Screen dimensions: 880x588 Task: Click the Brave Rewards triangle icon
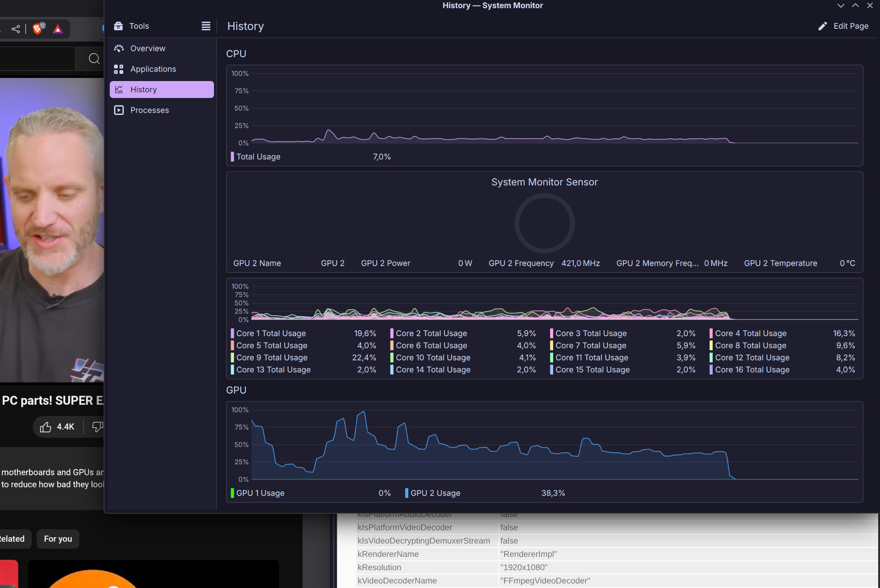[58, 29]
